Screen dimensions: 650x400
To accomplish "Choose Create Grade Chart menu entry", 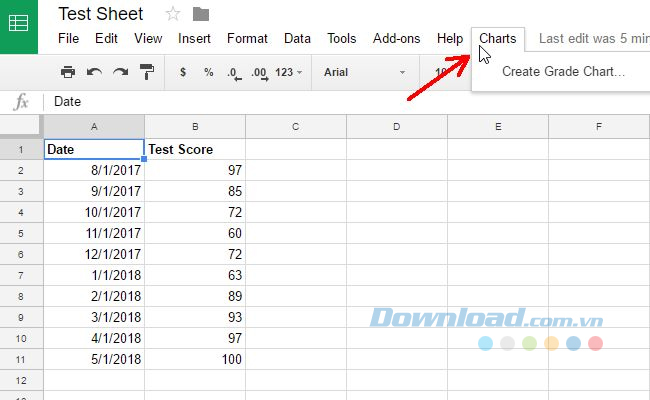I will (563, 71).
